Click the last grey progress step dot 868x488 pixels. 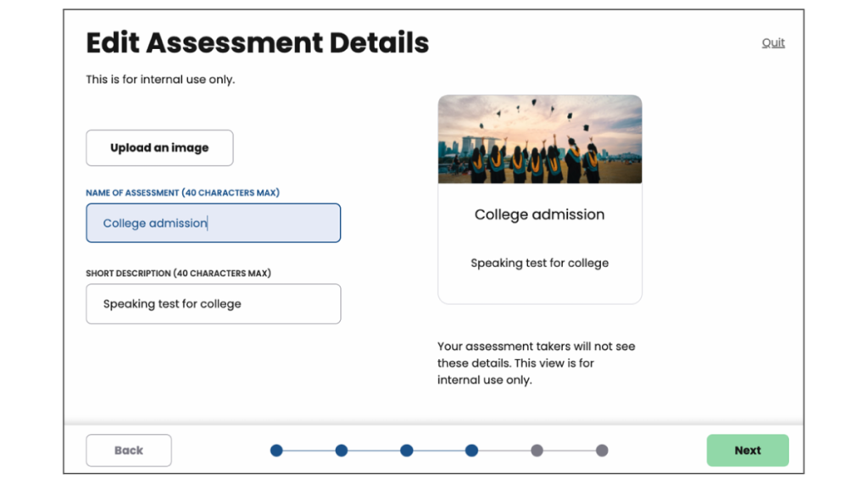coord(602,451)
